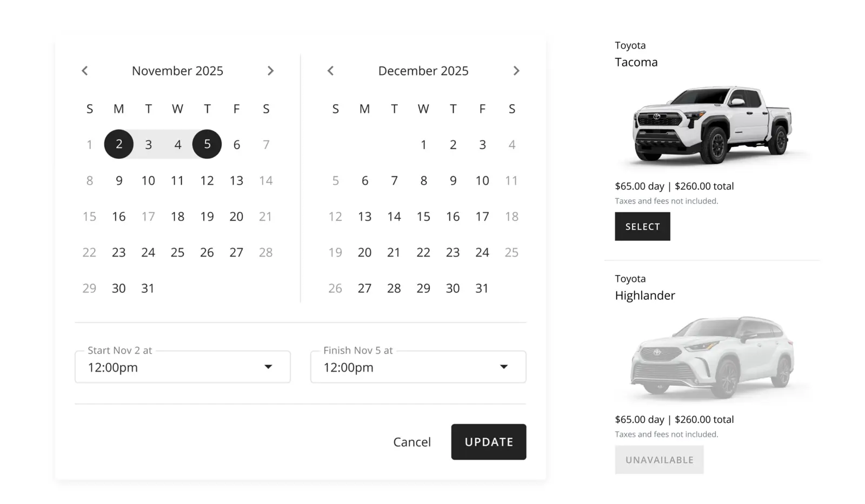This screenshot has height=504, width=865.
Task: Click the Highlander vehicle image
Action: point(712,357)
